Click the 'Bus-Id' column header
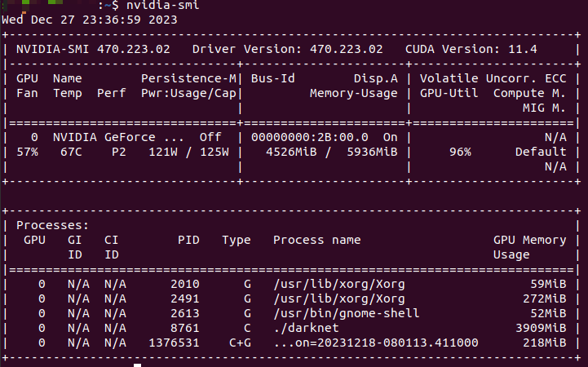Viewport: 588px width, 367px height. pyautogui.click(x=273, y=79)
